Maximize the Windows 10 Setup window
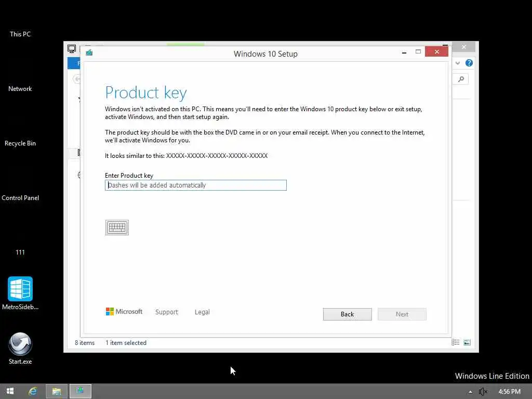 [x=418, y=51]
